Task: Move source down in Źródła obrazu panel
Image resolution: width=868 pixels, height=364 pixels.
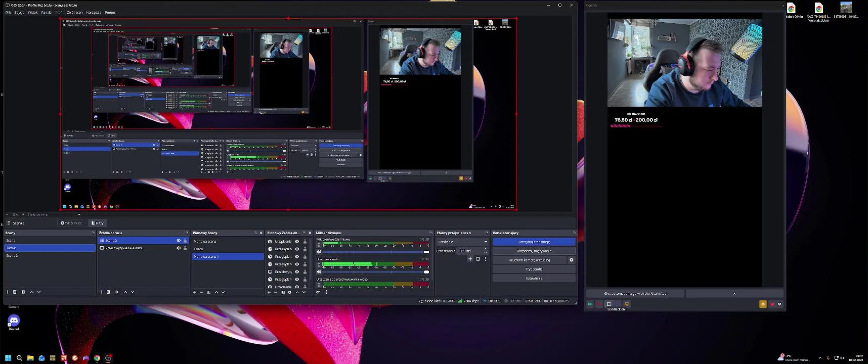Action: tap(133, 292)
